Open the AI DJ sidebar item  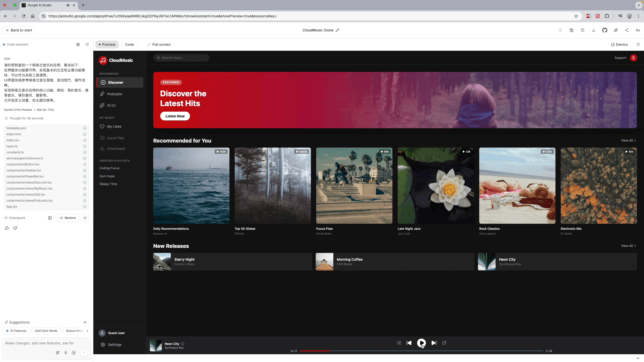pyautogui.click(x=111, y=105)
